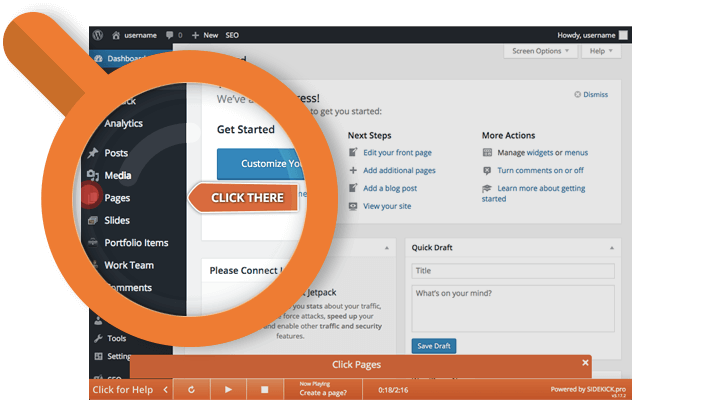
Task: Click the Quick Draft Title field
Action: [512, 270]
